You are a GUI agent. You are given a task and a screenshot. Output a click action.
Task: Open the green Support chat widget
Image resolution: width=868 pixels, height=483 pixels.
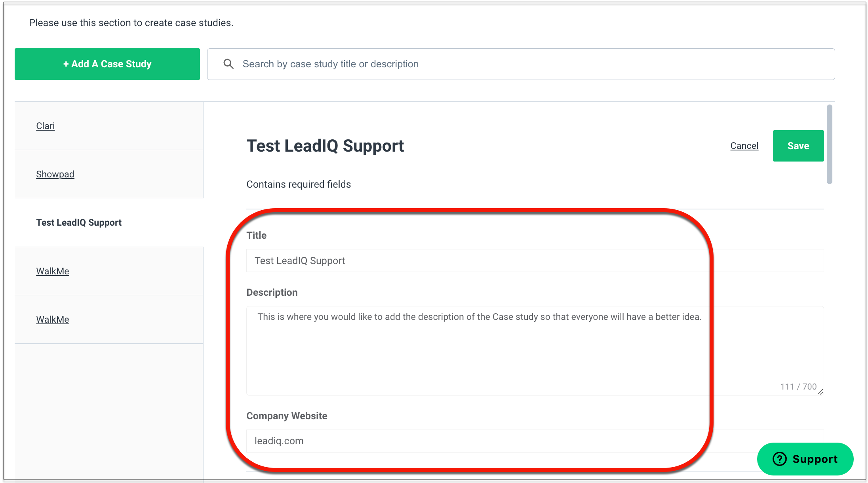[805, 459]
